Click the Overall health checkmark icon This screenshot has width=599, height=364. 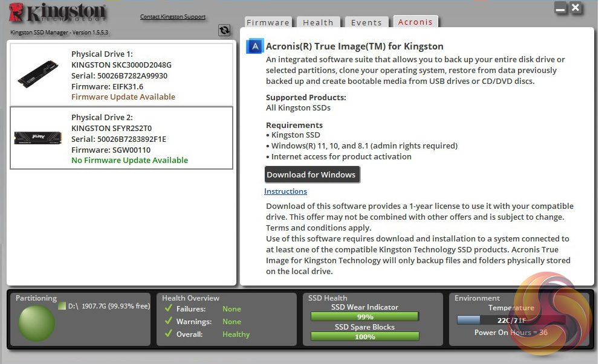(x=169, y=333)
